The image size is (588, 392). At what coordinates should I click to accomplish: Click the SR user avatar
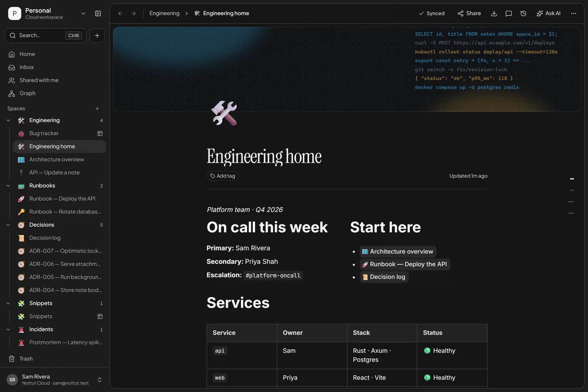(x=12, y=380)
